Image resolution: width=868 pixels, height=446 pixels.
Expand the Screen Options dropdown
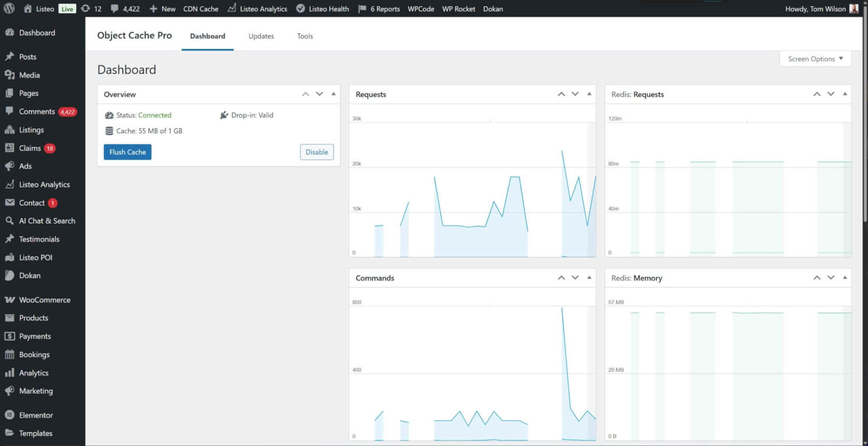[x=815, y=59]
